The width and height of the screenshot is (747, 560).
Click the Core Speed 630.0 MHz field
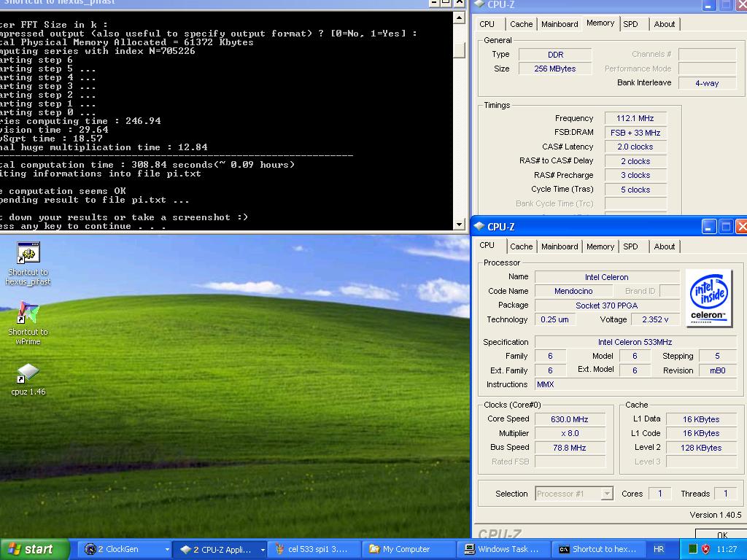(x=570, y=419)
